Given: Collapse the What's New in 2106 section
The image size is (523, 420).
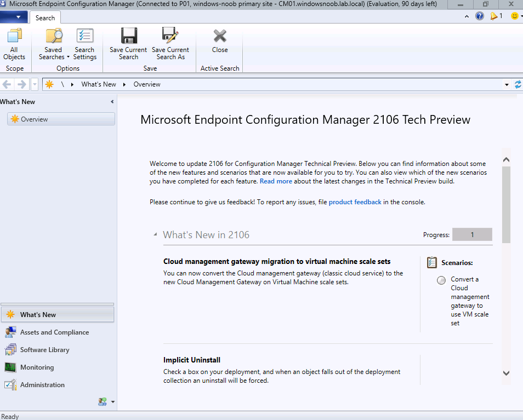Looking at the screenshot, I should click(155, 234).
